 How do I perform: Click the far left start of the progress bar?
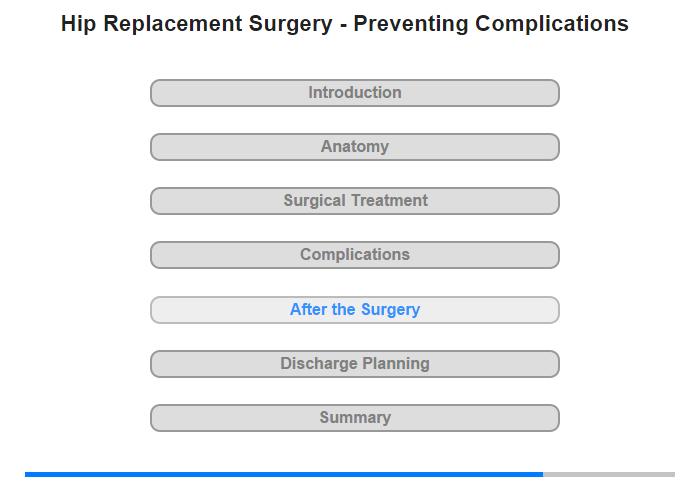point(27,474)
